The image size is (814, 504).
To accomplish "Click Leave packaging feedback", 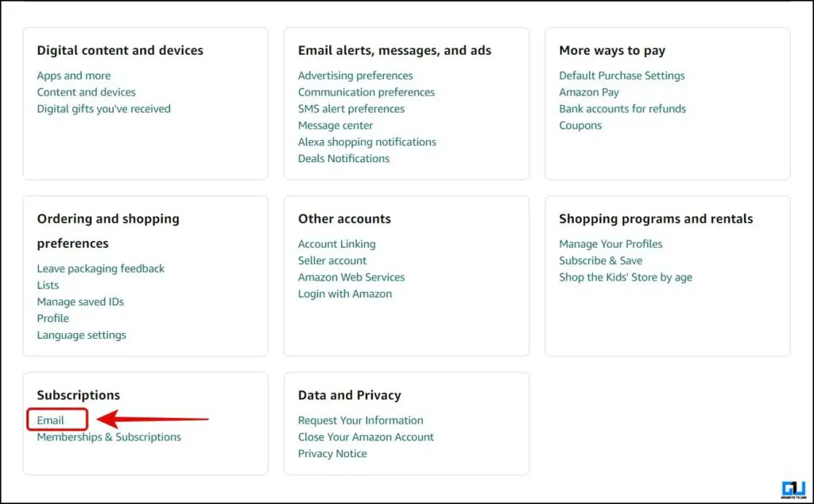I will pyautogui.click(x=101, y=269).
